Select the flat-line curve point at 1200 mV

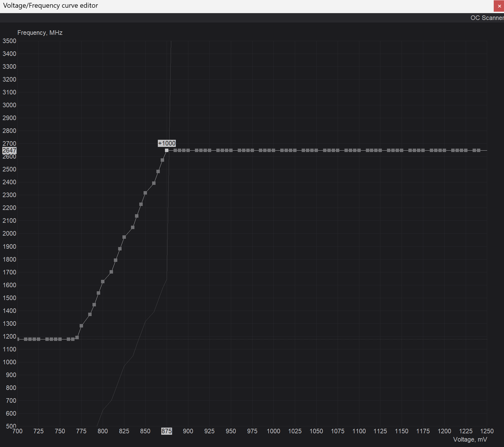(444, 150)
